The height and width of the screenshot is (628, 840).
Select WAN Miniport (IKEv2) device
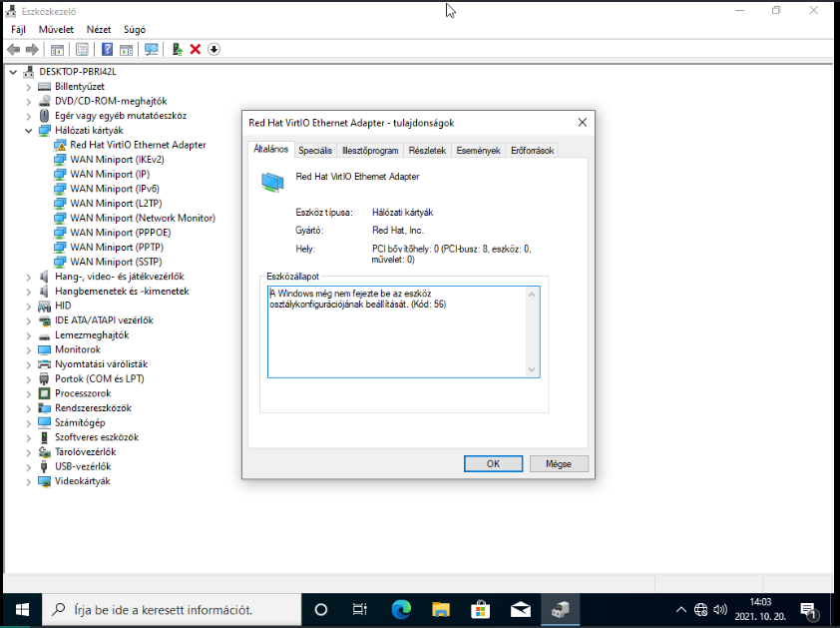click(117, 160)
